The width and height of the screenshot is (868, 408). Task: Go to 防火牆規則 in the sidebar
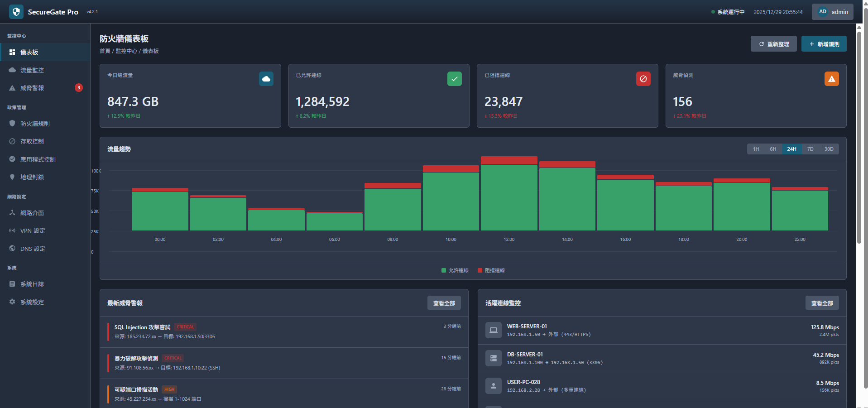[x=35, y=124]
